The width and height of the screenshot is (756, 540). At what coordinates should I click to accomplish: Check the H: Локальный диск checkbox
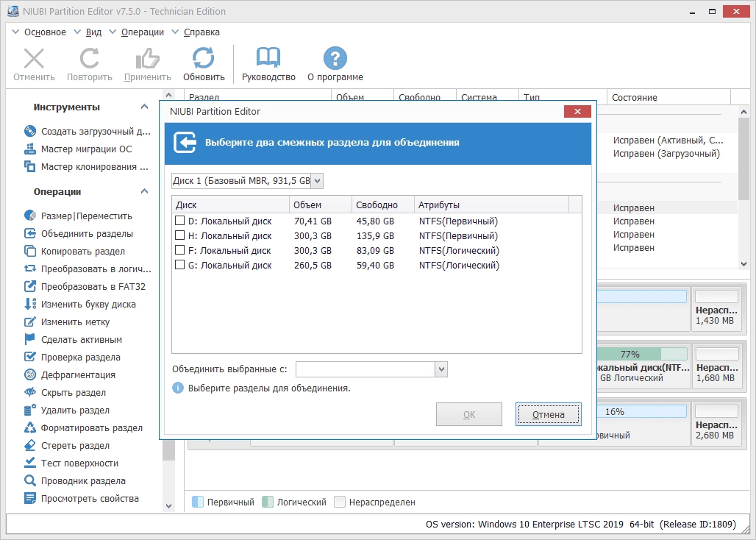pyautogui.click(x=180, y=235)
